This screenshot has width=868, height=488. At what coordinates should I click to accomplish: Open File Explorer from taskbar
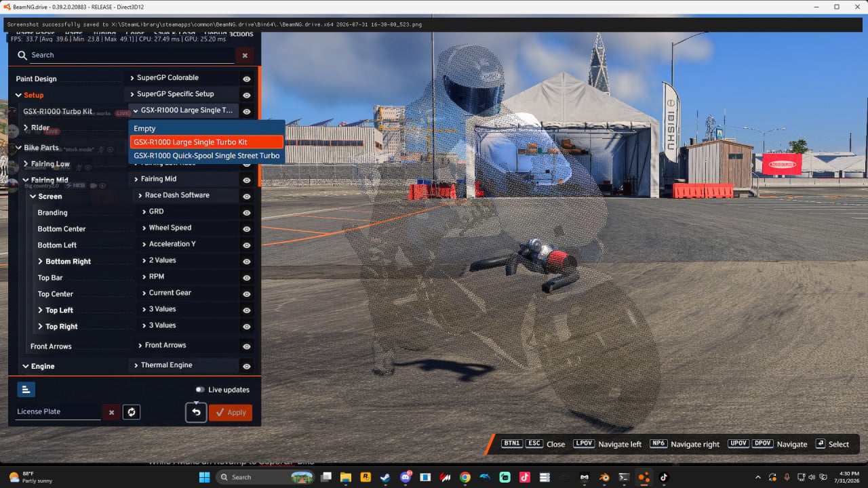(x=345, y=477)
